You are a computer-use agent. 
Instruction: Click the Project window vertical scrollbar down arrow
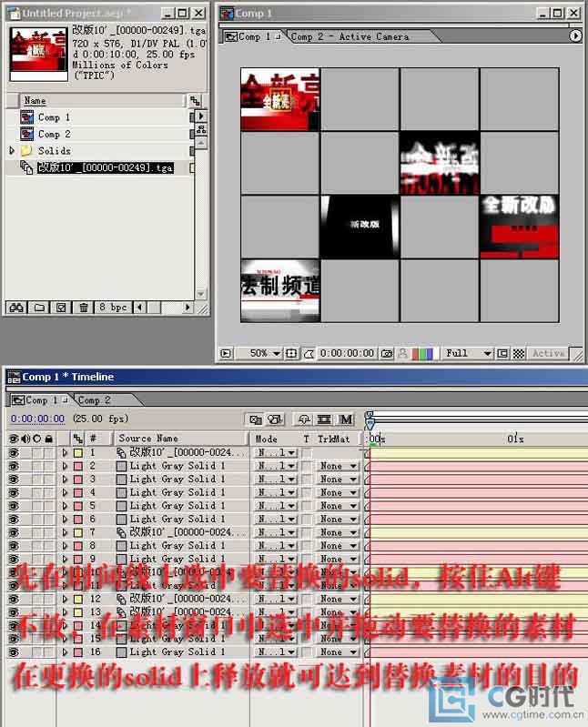click(x=201, y=294)
